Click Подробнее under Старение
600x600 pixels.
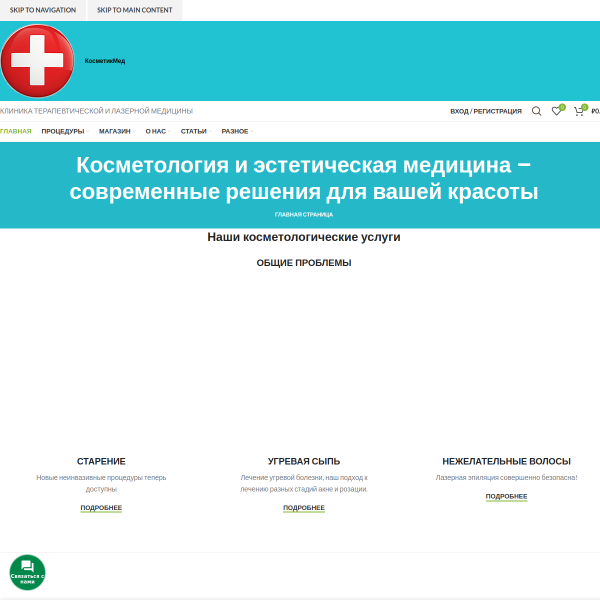(x=101, y=508)
